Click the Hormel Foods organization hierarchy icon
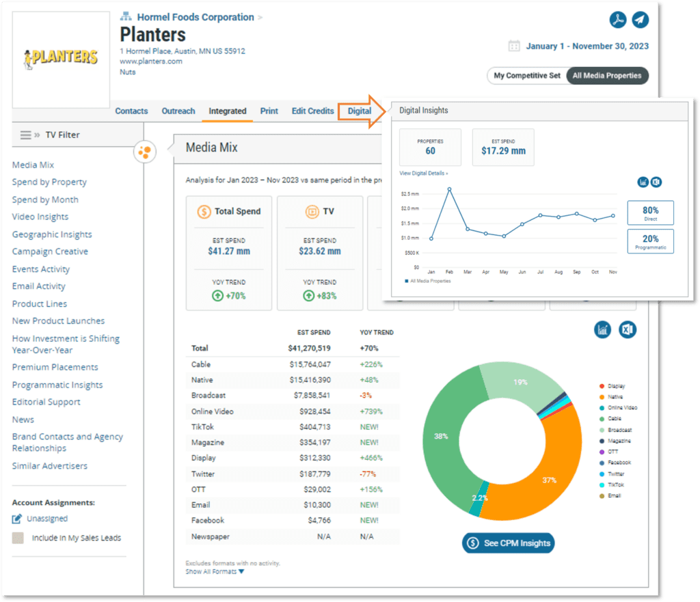 tap(126, 16)
